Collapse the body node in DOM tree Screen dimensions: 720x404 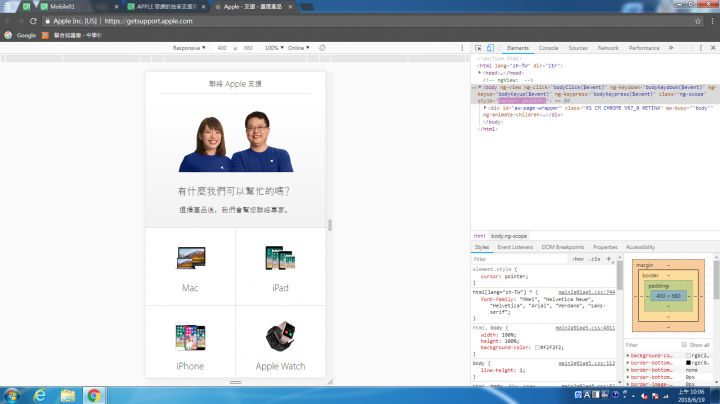point(480,87)
